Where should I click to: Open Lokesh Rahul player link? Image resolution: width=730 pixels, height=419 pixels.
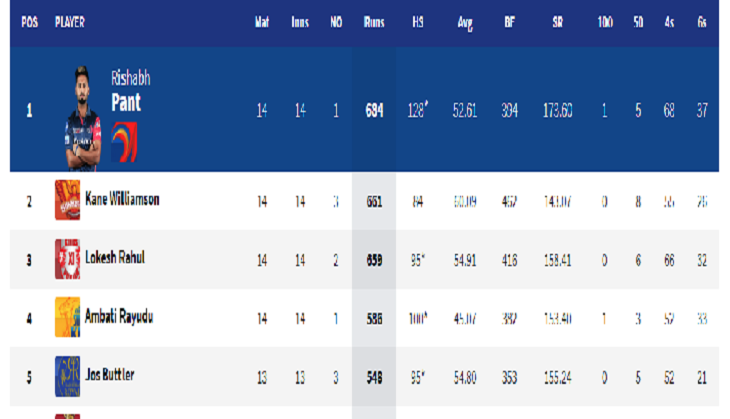click(115, 257)
